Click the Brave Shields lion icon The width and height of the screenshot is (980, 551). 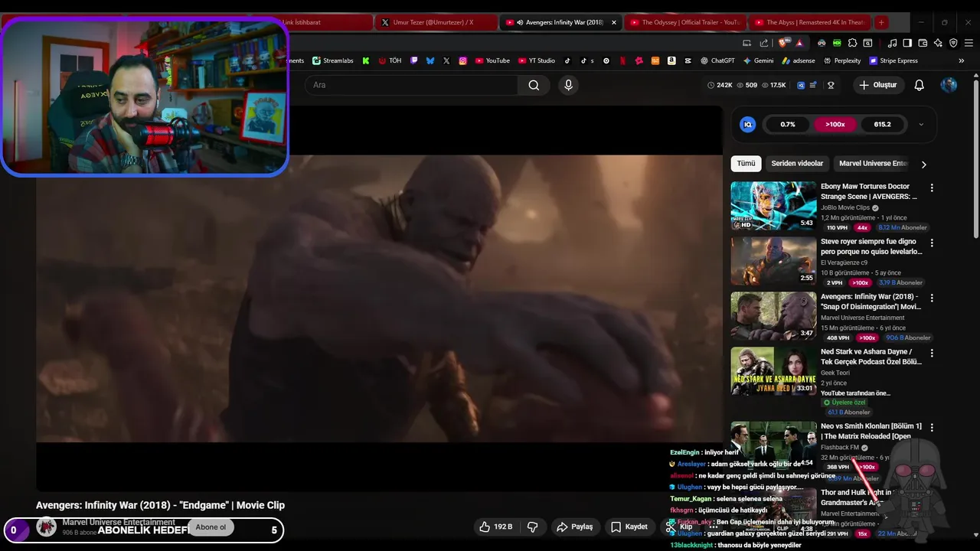point(782,43)
